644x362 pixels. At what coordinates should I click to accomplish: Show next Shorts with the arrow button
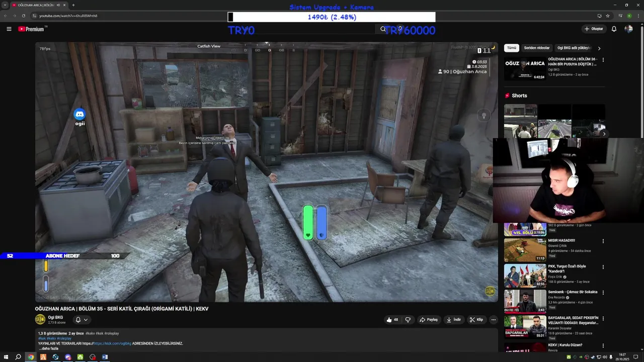(x=604, y=134)
